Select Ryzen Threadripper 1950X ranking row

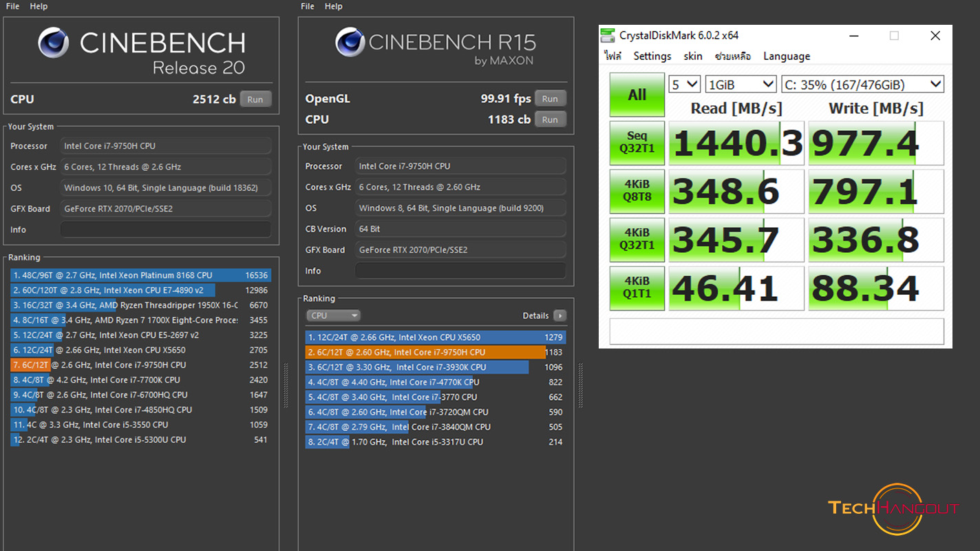[140, 305]
